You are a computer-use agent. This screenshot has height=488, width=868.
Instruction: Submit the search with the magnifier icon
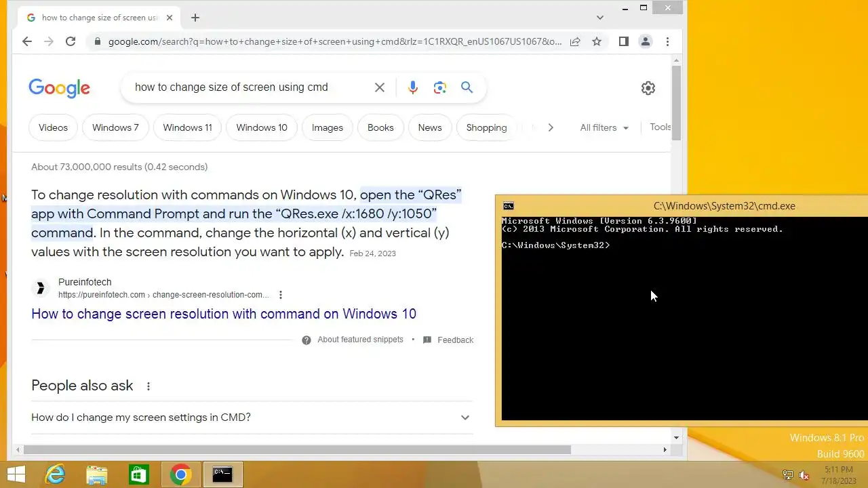[467, 87]
